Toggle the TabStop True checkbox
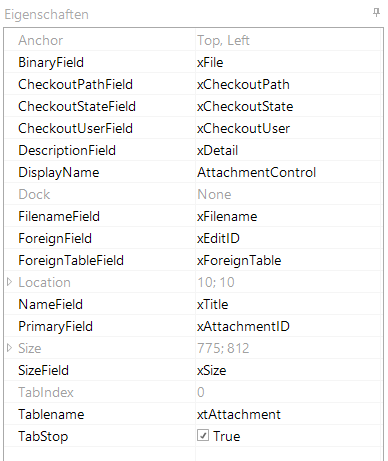 [x=203, y=435]
